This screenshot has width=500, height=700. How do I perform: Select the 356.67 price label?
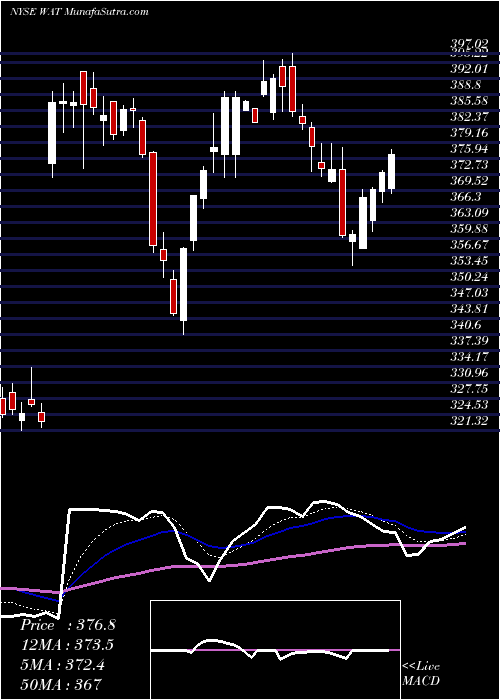click(x=467, y=246)
